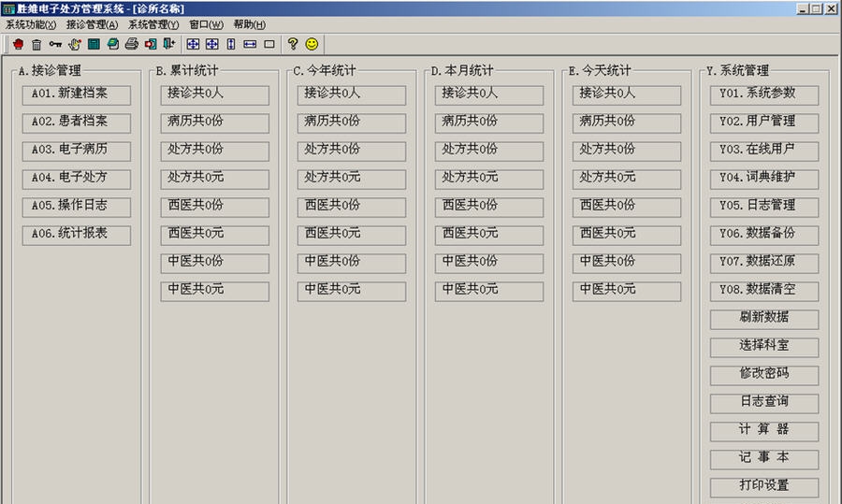Click Y06.数据备份 button
Viewport: 842px width, 504px height.
764,235
